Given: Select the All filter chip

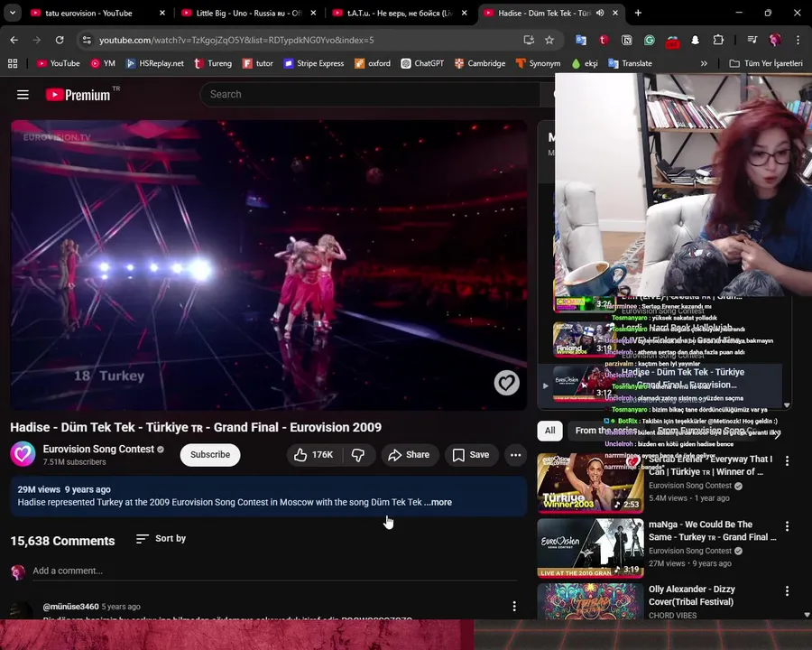Looking at the screenshot, I should tap(550, 431).
